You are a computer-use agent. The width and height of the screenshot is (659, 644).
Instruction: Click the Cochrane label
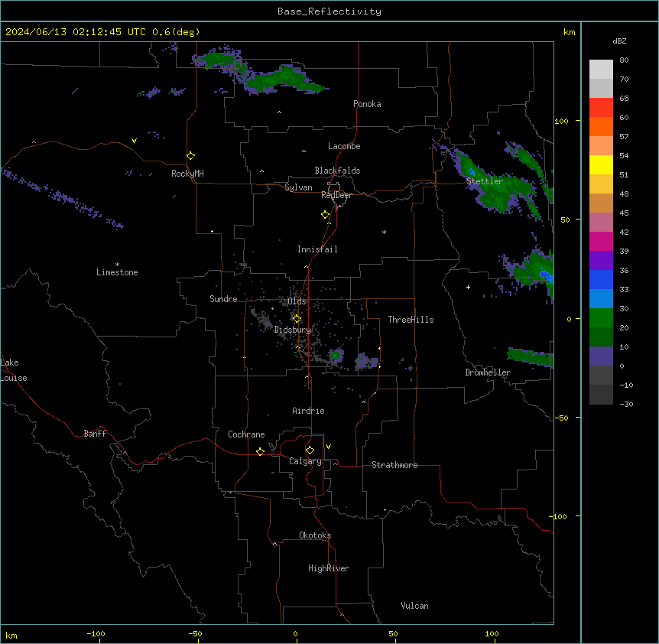pyautogui.click(x=246, y=434)
